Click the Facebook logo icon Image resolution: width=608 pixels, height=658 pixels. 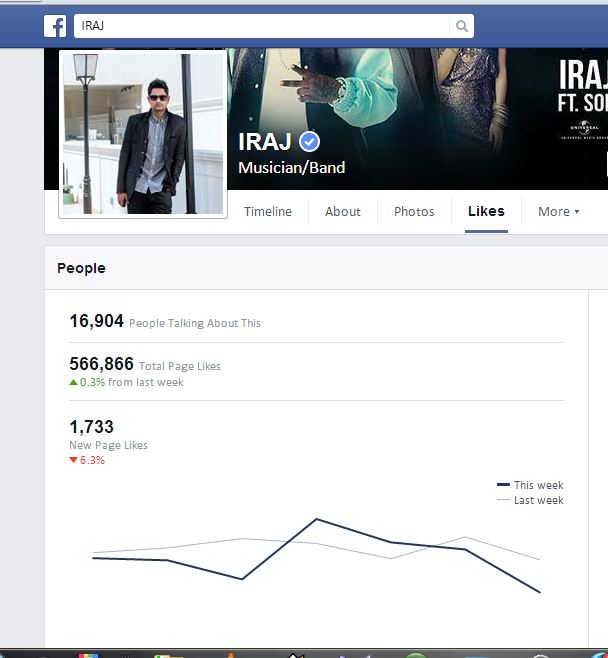[55, 26]
